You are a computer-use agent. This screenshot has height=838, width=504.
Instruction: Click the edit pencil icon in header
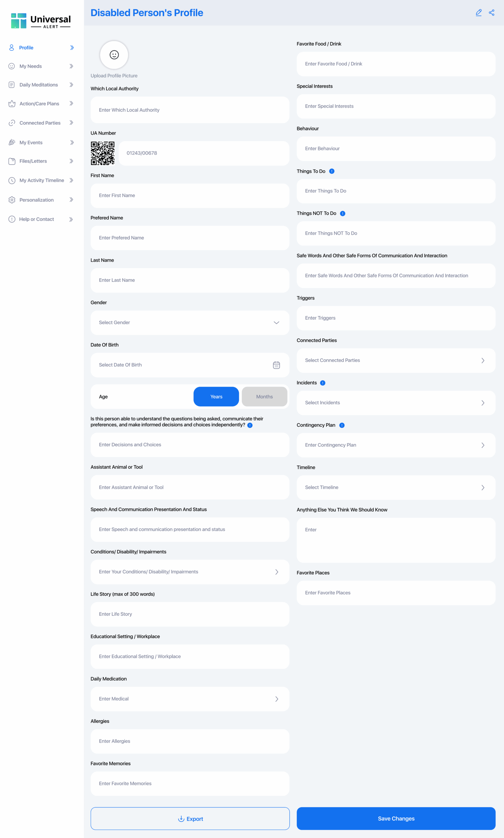point(478,12)
